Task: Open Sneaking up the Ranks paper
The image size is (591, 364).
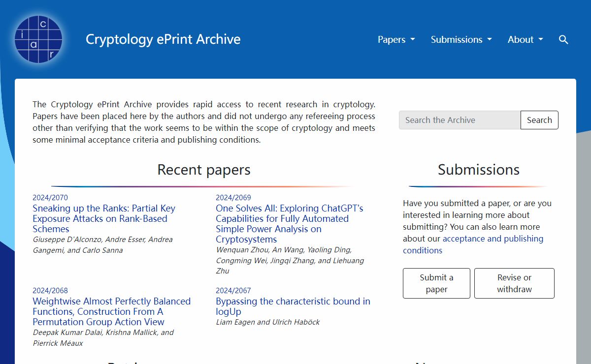Action: click(x=103, y=218)
